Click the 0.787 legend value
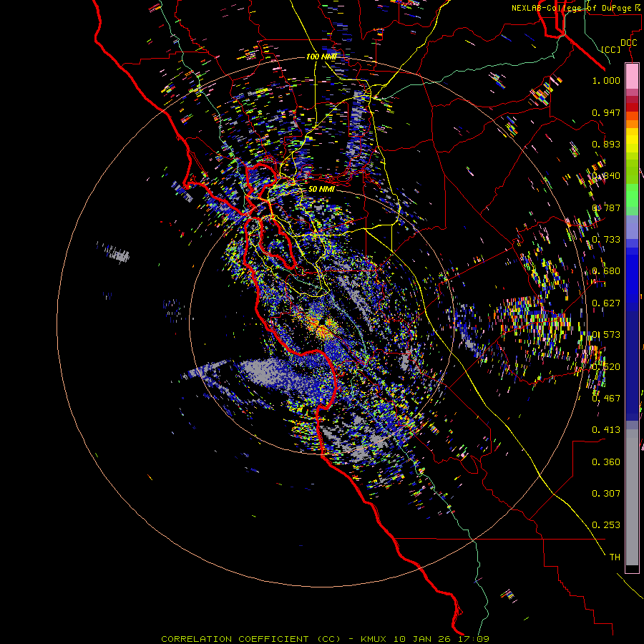The height and width of the screenshot is (644, 644). point(606,208)
